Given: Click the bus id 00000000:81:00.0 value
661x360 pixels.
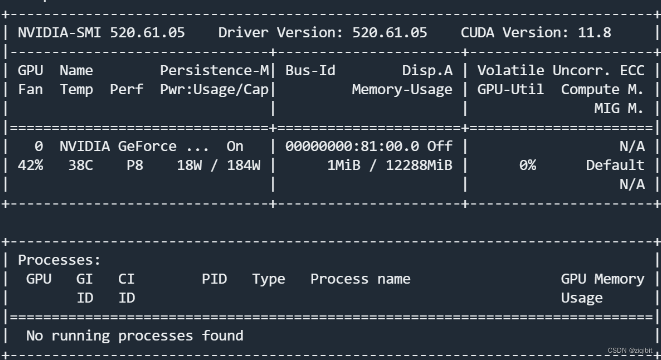Looking at the screenshot, I should click(352, 146).
